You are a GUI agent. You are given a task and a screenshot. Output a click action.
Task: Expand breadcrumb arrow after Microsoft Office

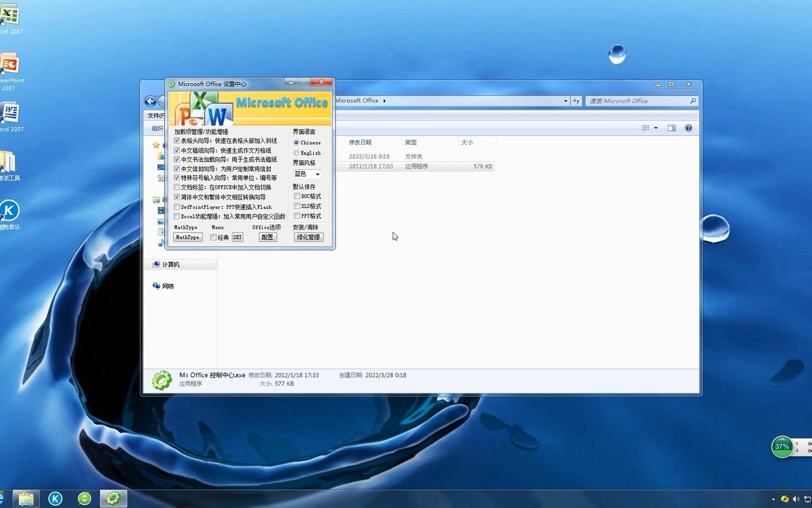384,101
